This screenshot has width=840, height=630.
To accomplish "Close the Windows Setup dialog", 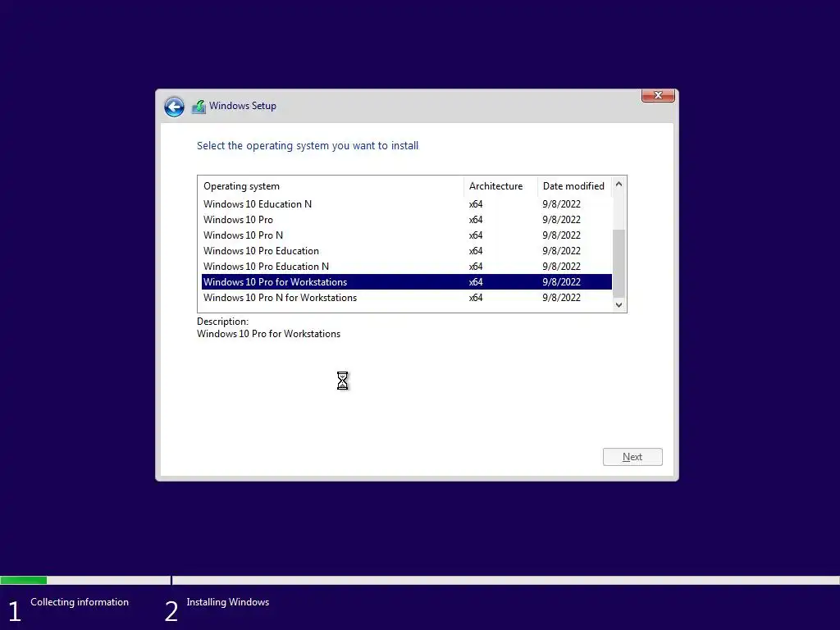I will (x=658, y=95).
